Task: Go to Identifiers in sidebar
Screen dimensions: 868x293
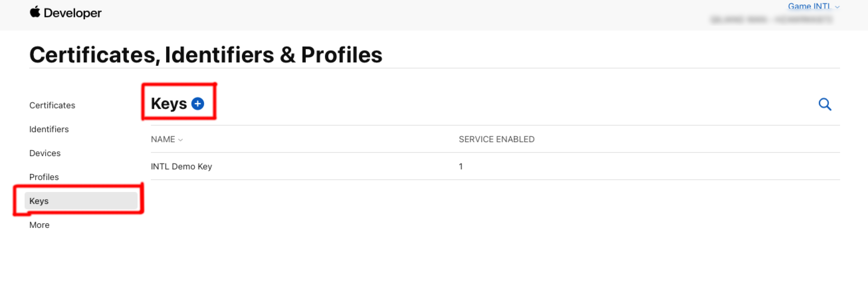Action: tap(49, 129)
